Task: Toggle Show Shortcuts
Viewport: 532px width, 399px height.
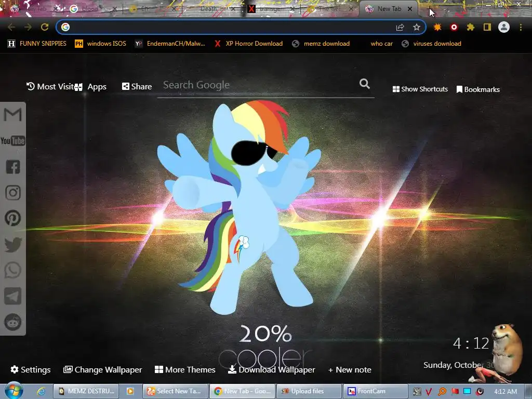Action: coord(420,89)
